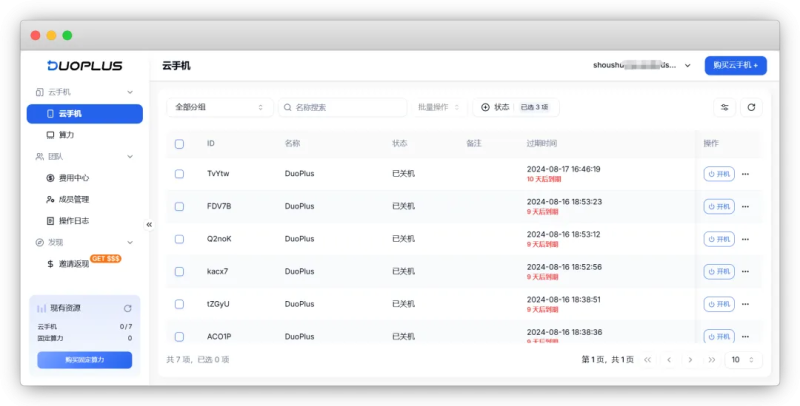Click ID cell tZGyU
Image resolution: width=800 pixels, height=406 pixels.
218,304
